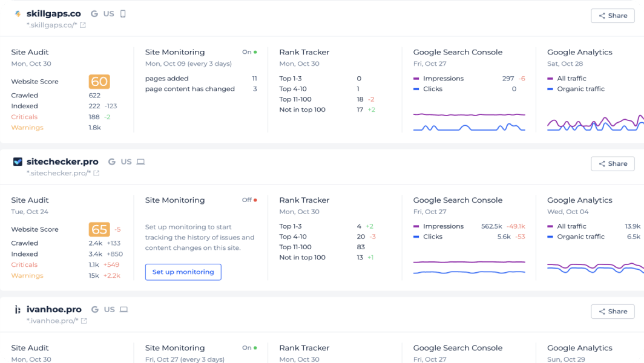Open Site Monitoring heading for skillgaps.co

(x=175, y=52)
